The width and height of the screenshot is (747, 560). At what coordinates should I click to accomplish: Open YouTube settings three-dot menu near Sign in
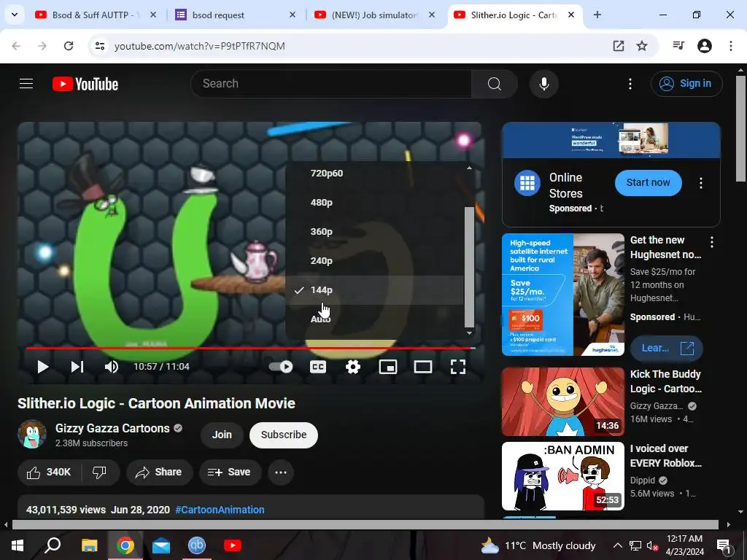[x=630, y=84]
